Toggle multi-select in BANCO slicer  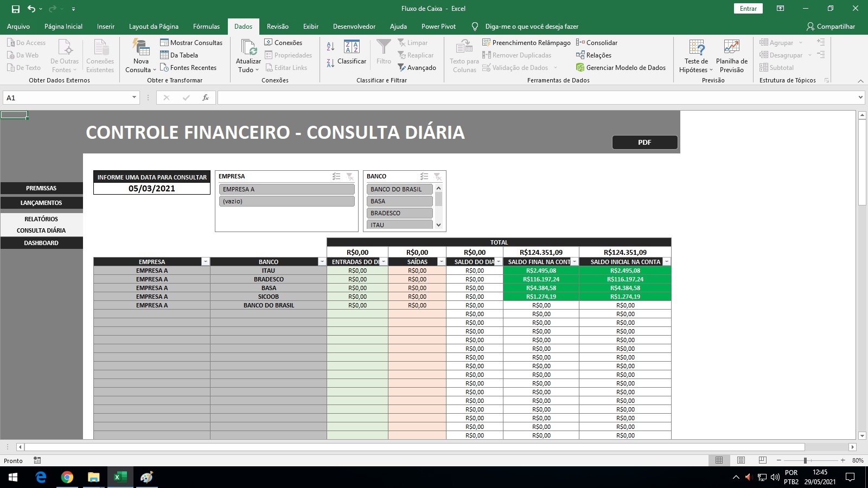click(x=424, y=177)
